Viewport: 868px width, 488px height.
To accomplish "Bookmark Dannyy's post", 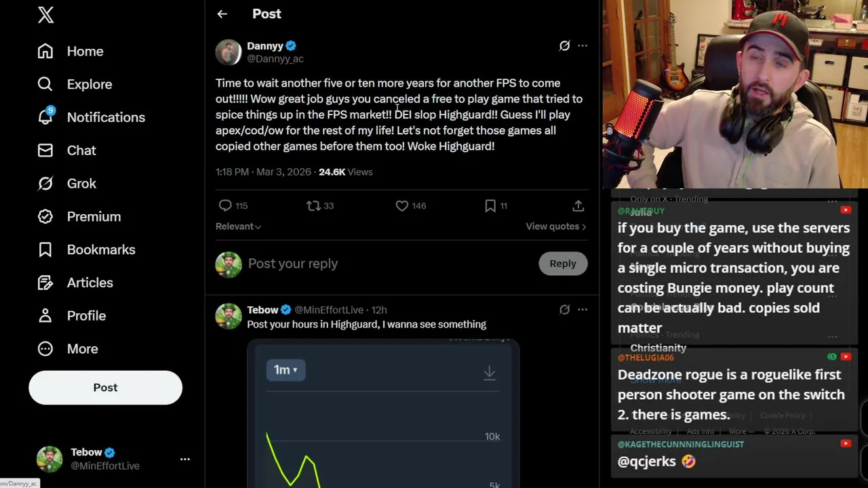I will point(490,205).
